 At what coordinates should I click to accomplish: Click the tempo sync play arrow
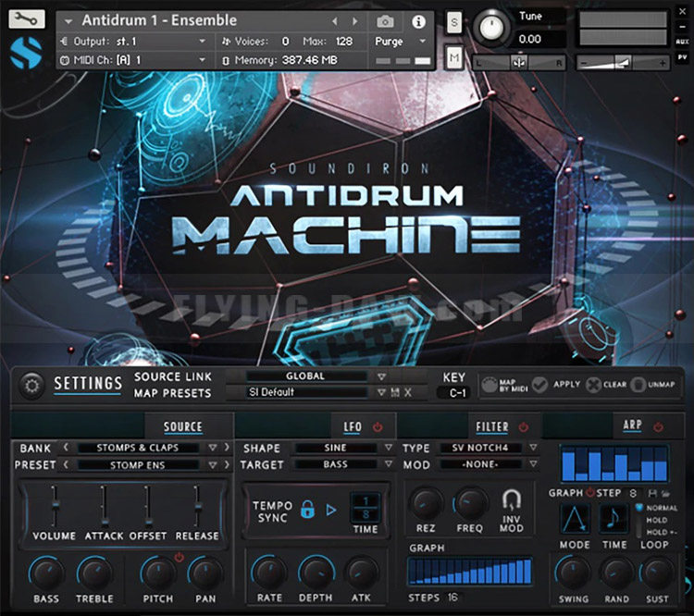[x=330, y=510]
